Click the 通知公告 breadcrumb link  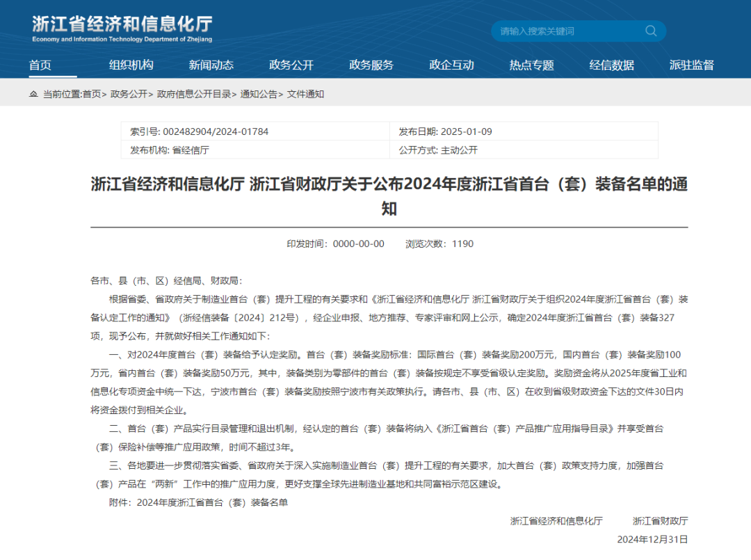pyautogui.click(x=259, y=95)
